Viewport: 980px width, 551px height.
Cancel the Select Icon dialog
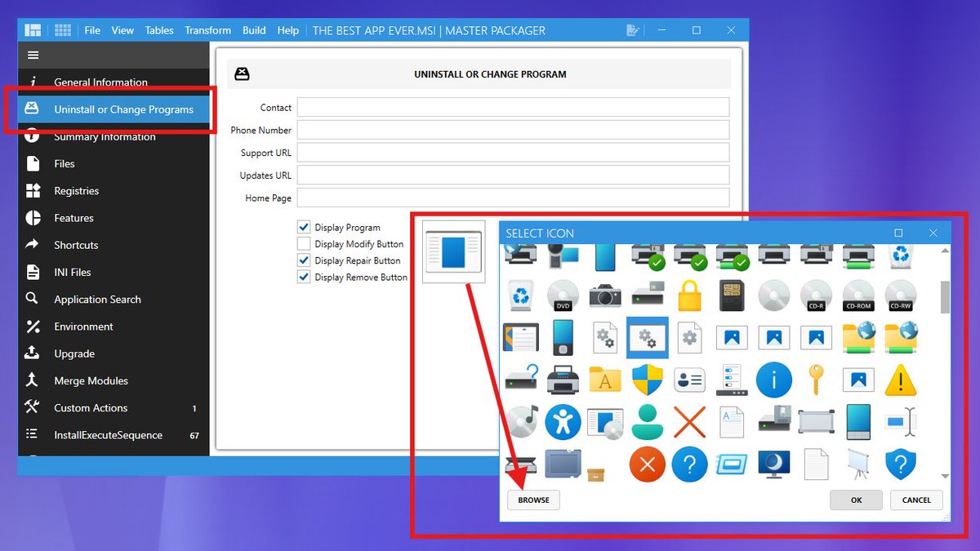click(916, 500)
